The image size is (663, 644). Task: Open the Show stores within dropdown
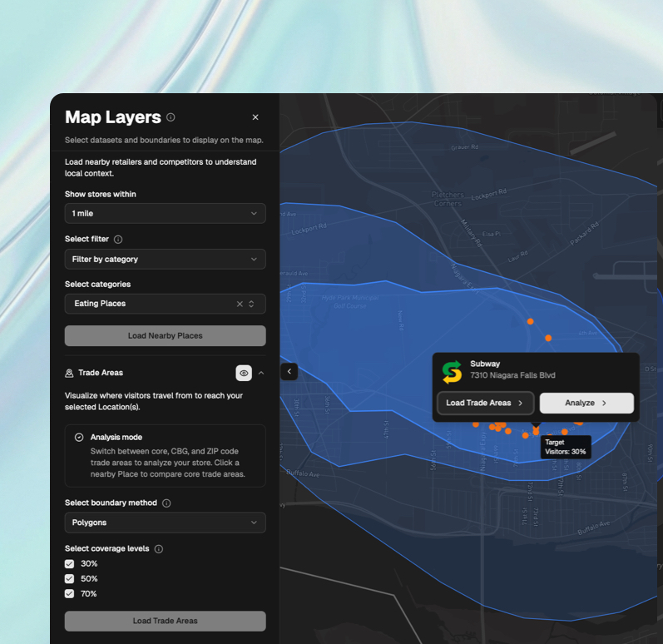[x=165, y=214]
